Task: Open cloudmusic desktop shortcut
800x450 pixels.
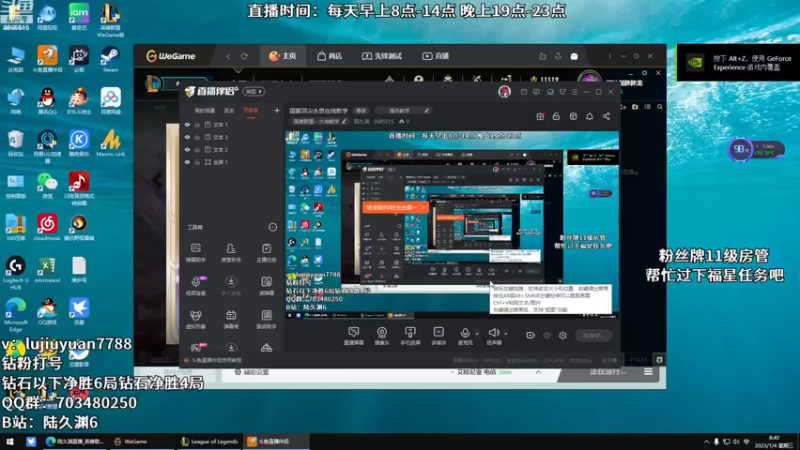Action: coord(47,228)
